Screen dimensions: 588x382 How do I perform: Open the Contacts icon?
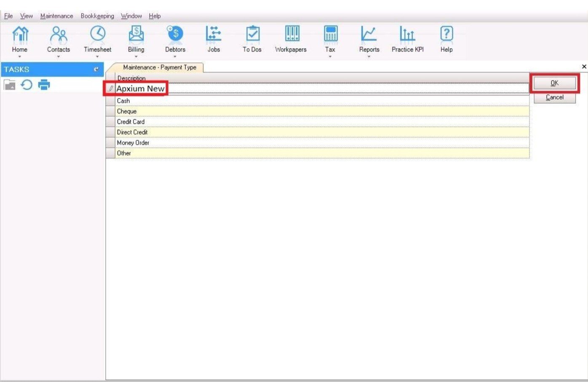59,34
